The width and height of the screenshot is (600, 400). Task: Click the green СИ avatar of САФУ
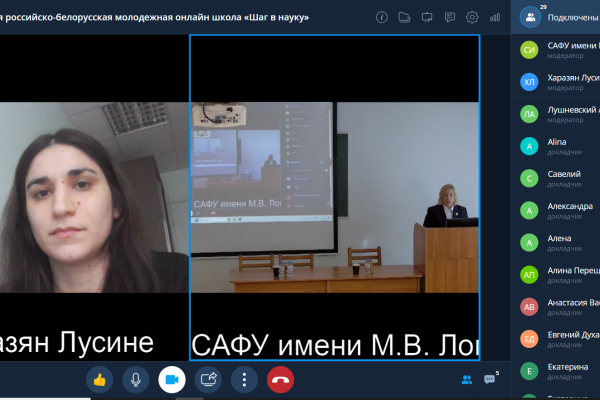click(x=529, y=50)
